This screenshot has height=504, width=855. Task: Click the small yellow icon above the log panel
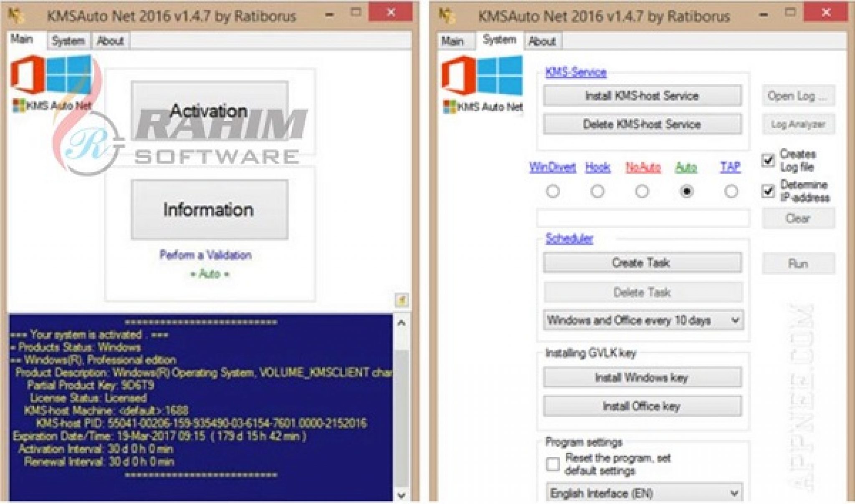401,300
